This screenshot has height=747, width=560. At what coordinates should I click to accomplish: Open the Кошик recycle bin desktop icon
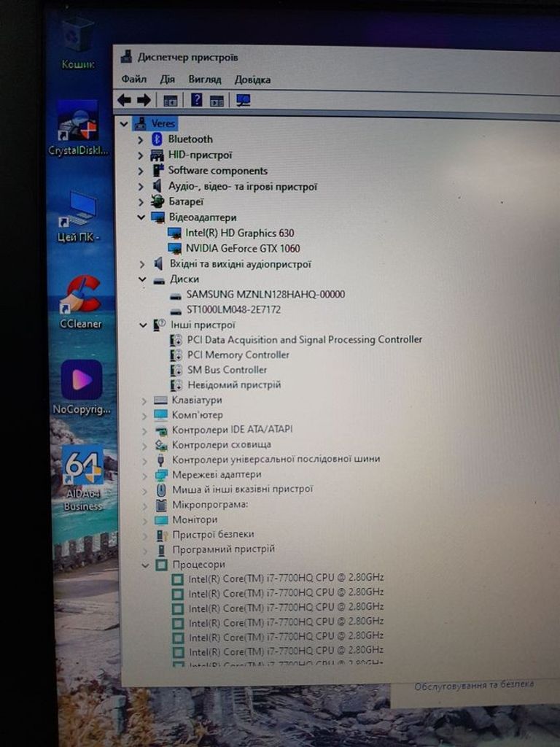(x=77, y=43)
